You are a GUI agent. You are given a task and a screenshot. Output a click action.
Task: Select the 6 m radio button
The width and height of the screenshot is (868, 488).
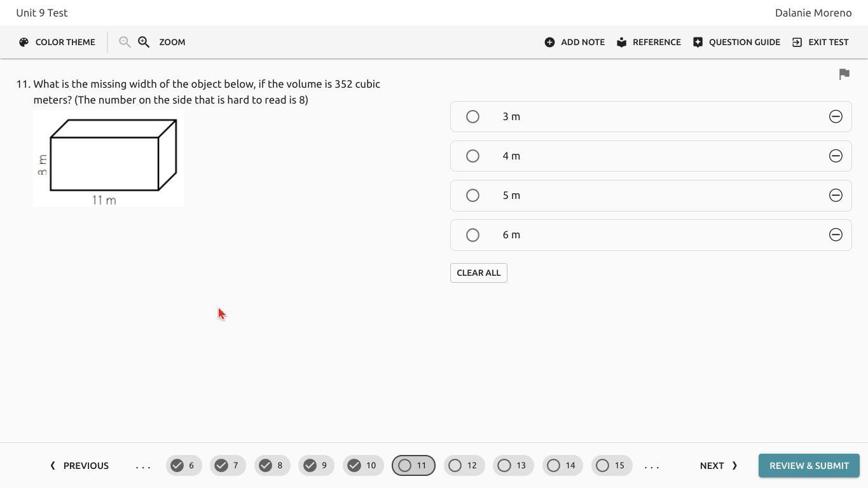coord(472,234)
